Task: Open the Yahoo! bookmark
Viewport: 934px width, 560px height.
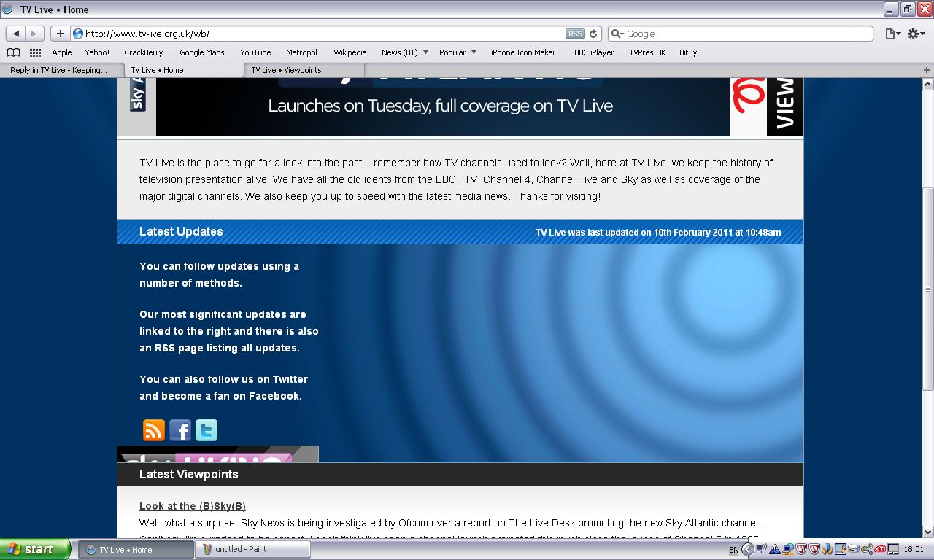Action: (x=97, y=52)
